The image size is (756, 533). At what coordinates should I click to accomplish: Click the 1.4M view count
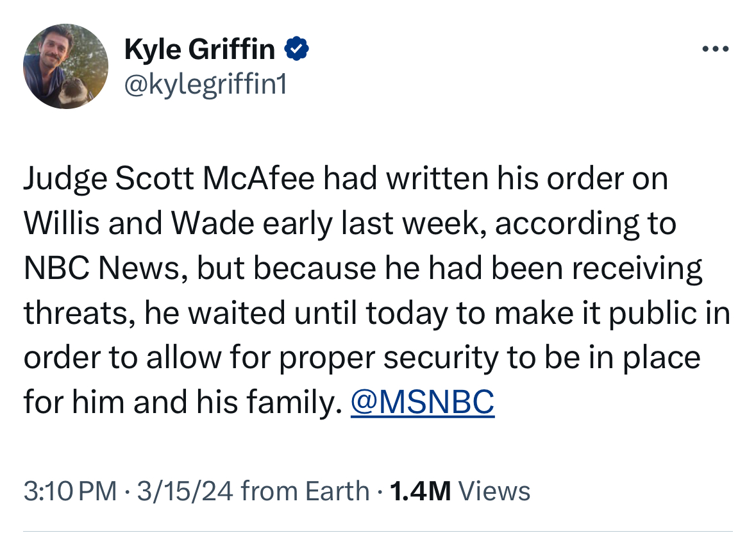pyautogui.click(x=420, y=491)
